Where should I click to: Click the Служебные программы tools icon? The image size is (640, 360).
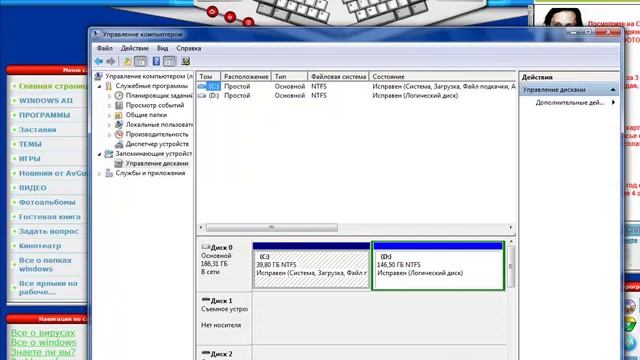[x=109, y=86]
